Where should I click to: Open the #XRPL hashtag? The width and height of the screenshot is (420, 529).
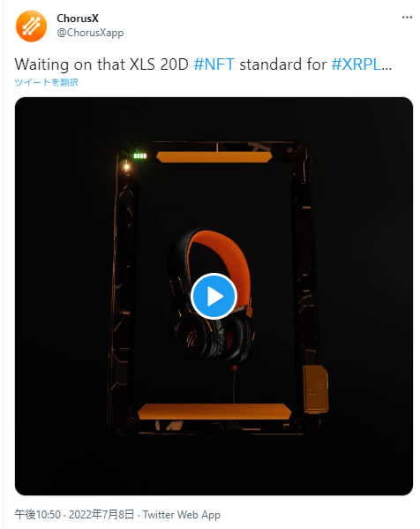click(x=362, y=64)
